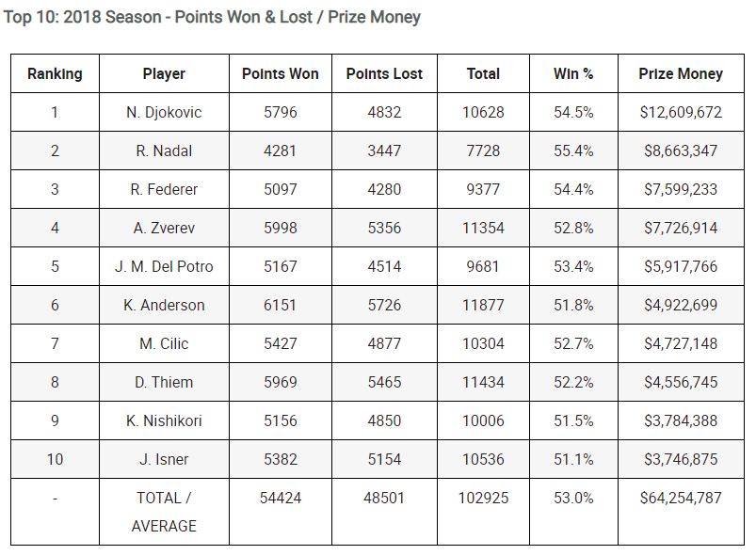Image resolution: width=756 pixels, height=555 pixels.
Task: Click the Player column header
Action: point(164,73)
